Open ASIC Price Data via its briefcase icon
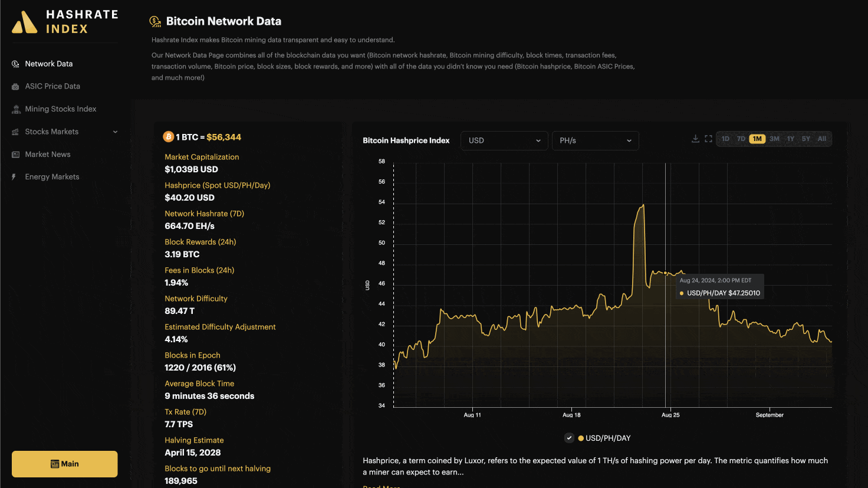The width and height of the screenshot is (868, 488). point(14,86)
